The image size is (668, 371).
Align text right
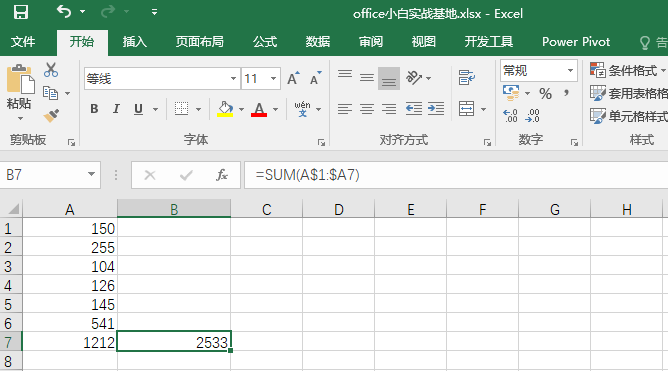pos(389,109)
